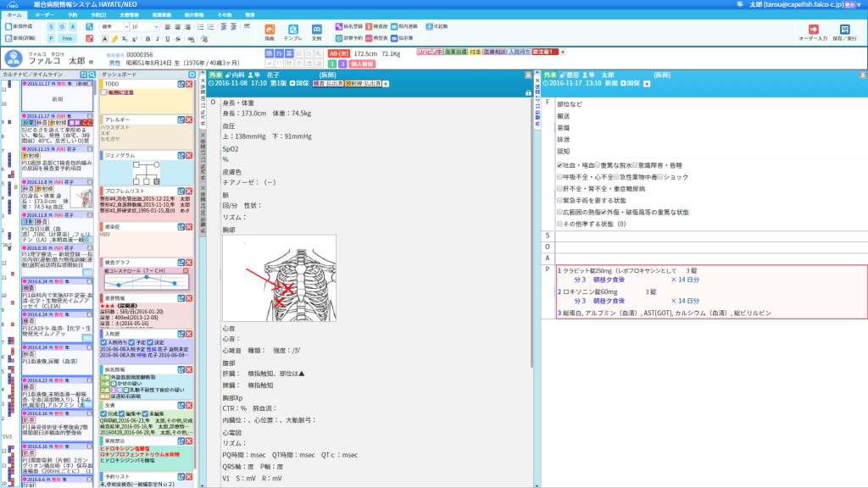
Task: Switch to the ホーム tab
Action: [x=14, y=15]
